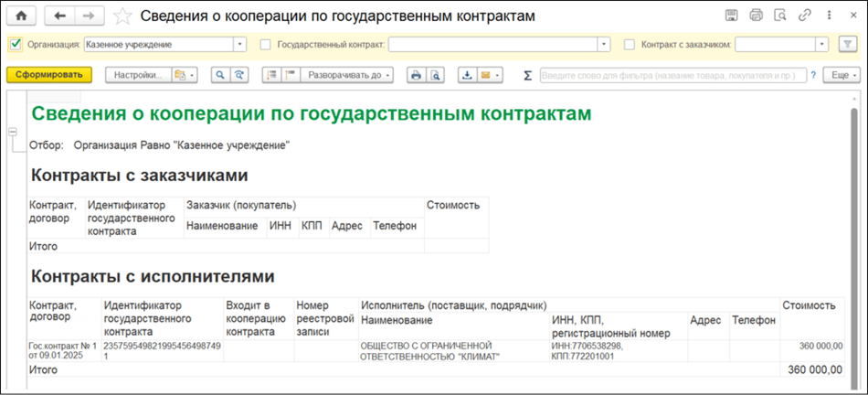Open the Организация dropdown list

pyautogui.click(x=239, y=44)
